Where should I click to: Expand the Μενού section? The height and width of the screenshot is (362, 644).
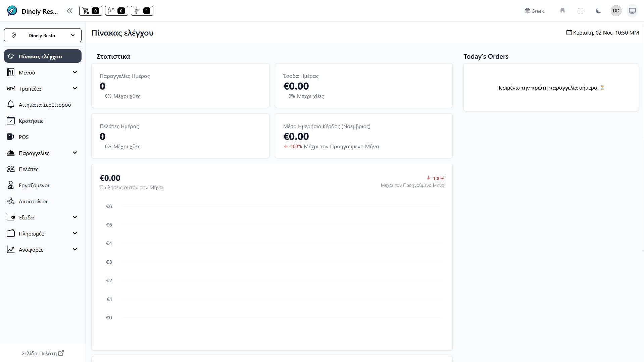(43, 72)
